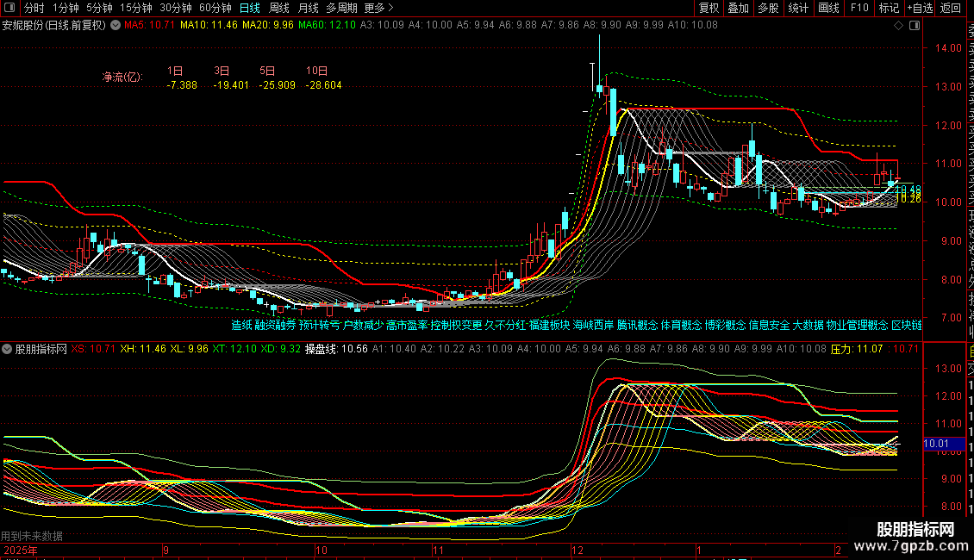Switch to the 分时 intraday view
The height and width of the screenshot is (560, 974).
coord(34,8)
